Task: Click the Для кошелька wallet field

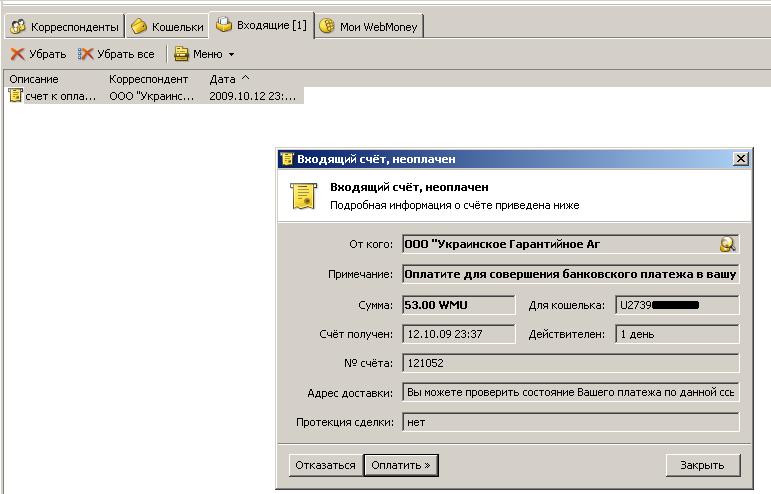Action: [677, 305]
